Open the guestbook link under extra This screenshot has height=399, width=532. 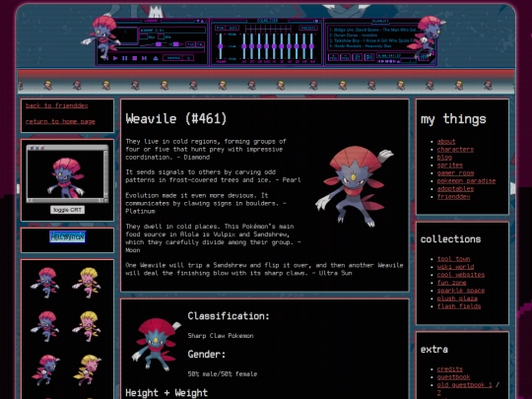[x=453, y=377]
